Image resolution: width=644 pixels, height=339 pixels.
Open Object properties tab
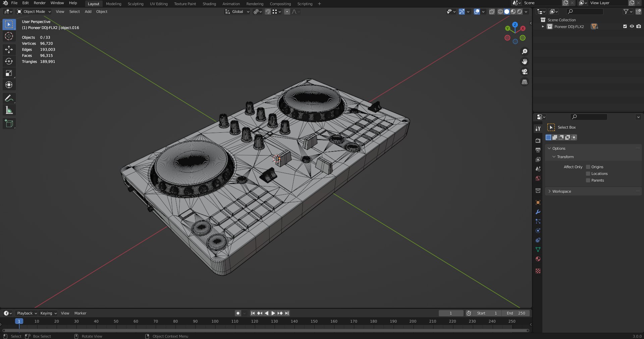tap(538, 202)
